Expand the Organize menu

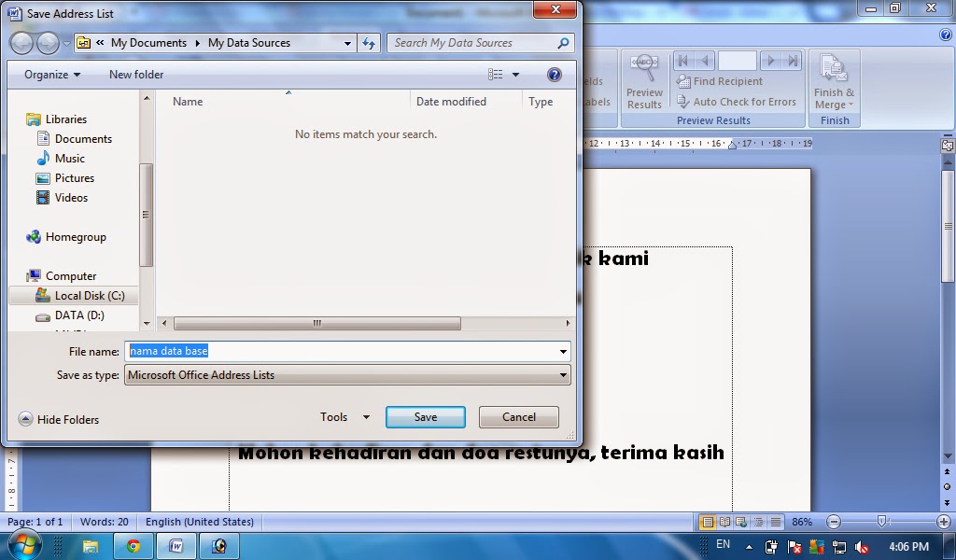[49, 75]
